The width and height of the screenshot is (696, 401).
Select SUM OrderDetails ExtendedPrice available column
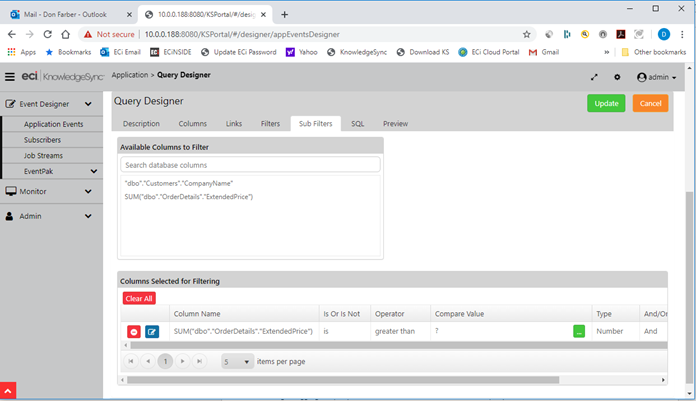pyautogui.click(x=189, y=197)
